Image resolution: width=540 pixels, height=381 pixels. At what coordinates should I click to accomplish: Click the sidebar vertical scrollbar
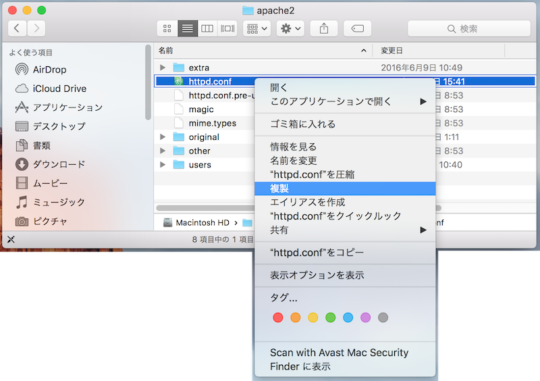(148, 82)
